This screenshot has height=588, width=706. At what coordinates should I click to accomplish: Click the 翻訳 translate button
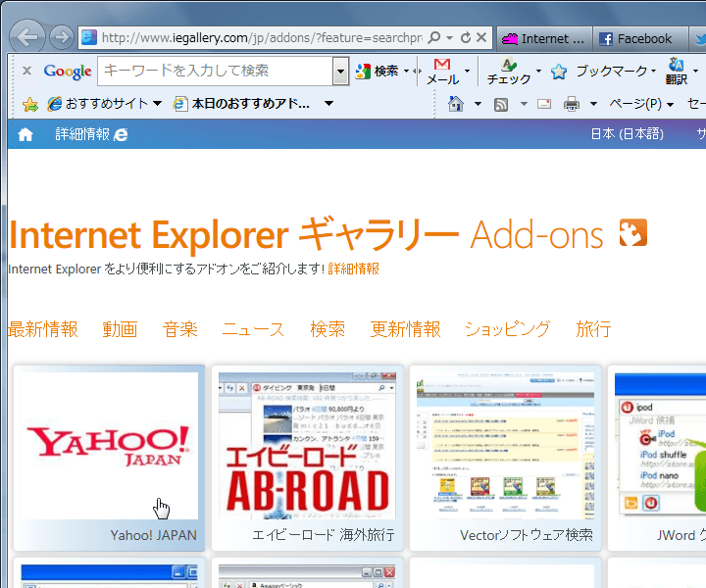pyautogui.click(x=677, y=72)
